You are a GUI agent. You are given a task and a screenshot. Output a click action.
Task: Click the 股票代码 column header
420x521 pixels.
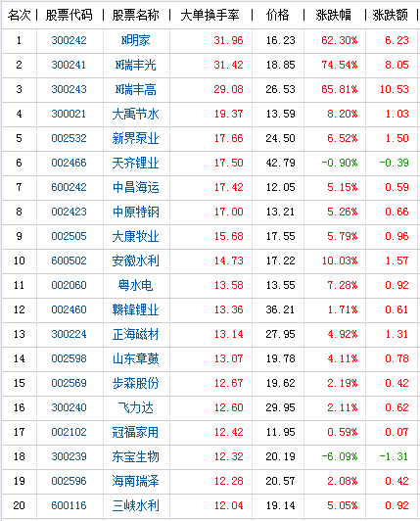tap(70, 15)
